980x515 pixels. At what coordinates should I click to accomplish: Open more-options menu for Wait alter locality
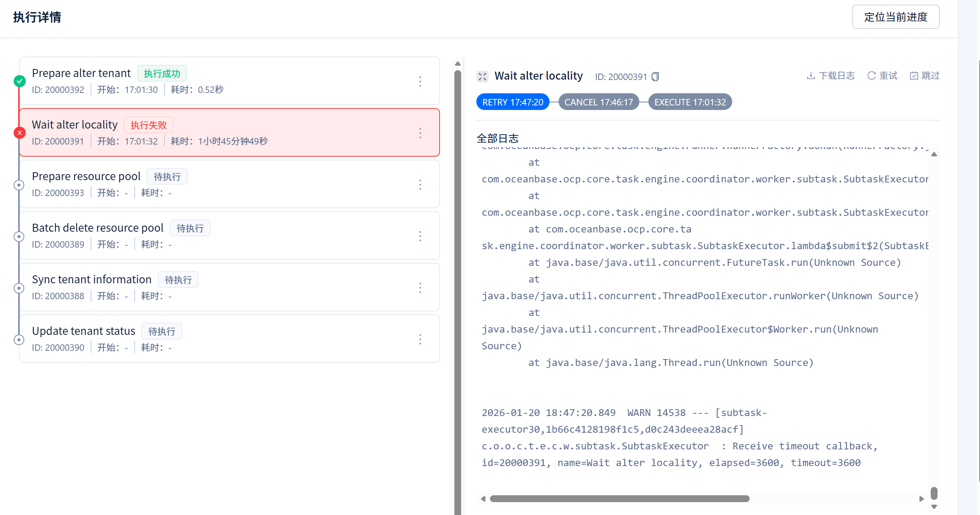coord(420,133)
